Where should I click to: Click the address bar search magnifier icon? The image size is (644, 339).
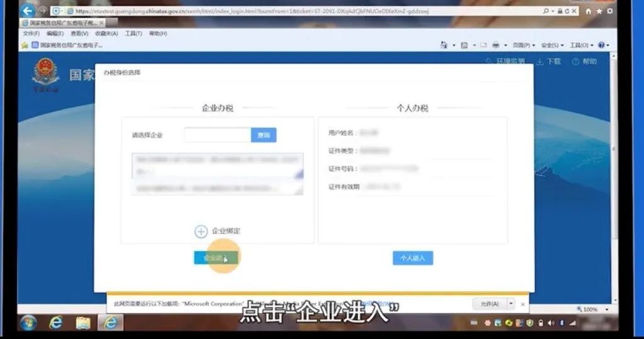pos(545,11)
